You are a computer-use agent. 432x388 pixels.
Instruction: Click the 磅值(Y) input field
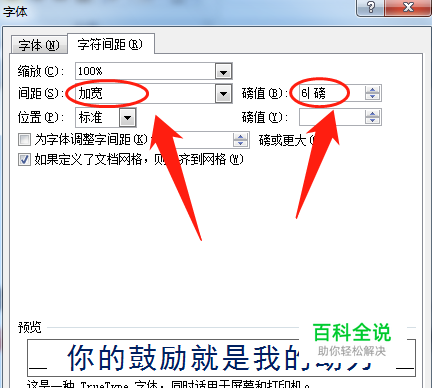(332, 117)
